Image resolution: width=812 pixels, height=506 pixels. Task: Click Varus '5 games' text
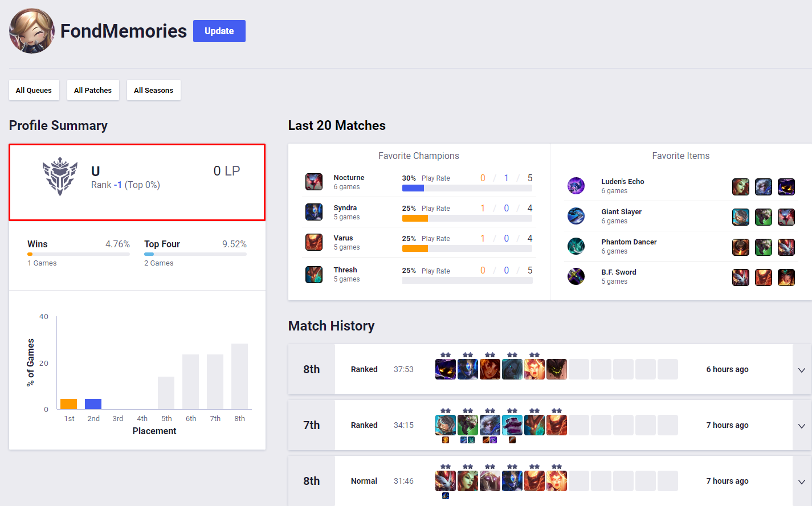pos(346,247)
